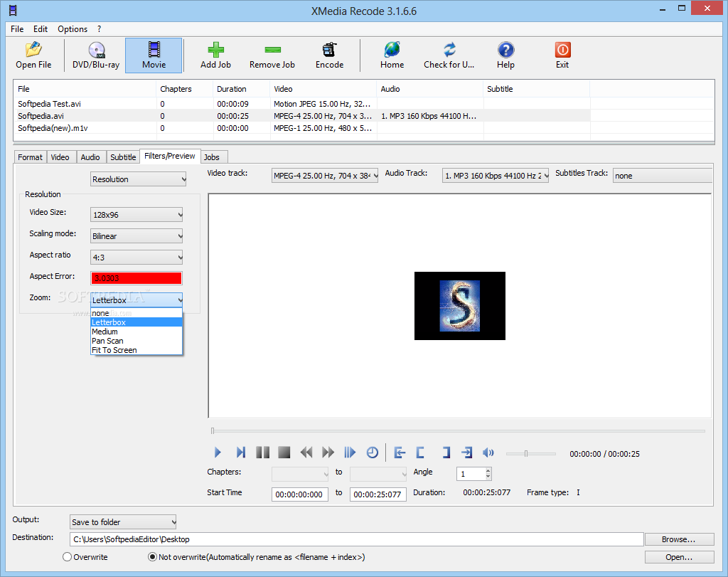
Task: Open the Video Size 128x96 dropdown
Action: (x=136, y=215)
